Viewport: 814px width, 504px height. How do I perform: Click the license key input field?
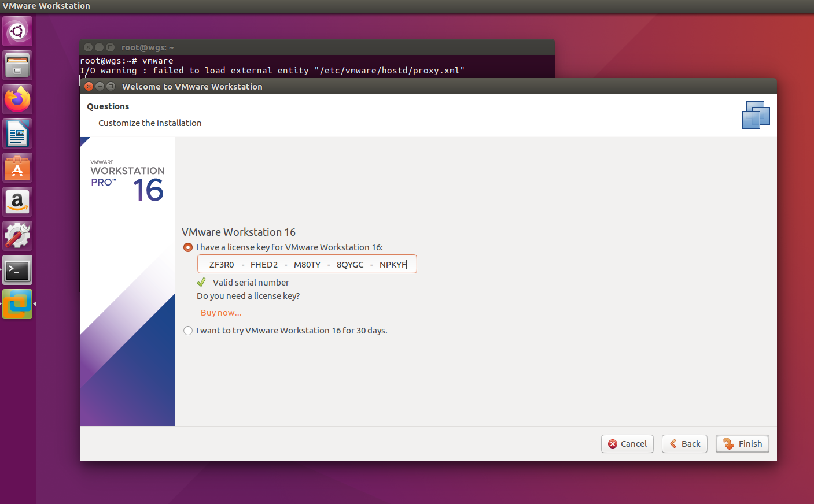(x=307, y=264)
